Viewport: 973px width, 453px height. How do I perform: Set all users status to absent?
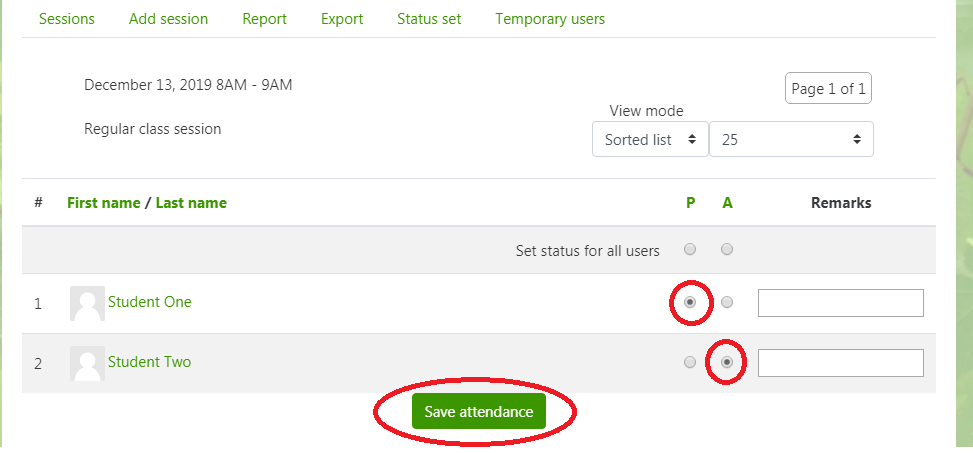727,249
